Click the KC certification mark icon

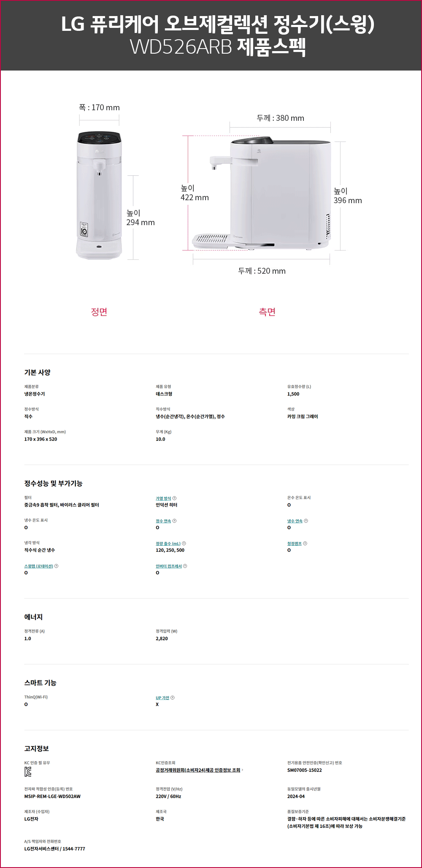pos(28,772)
